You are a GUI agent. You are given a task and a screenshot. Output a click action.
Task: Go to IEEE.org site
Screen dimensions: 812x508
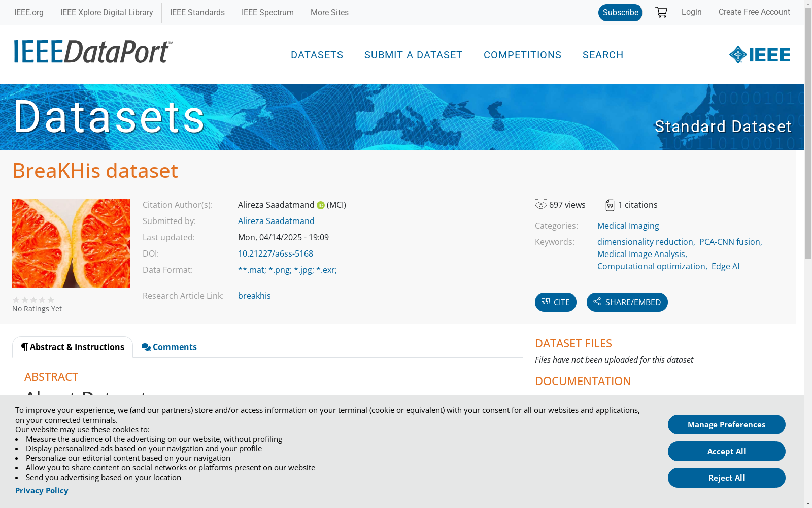coord(29,13)
